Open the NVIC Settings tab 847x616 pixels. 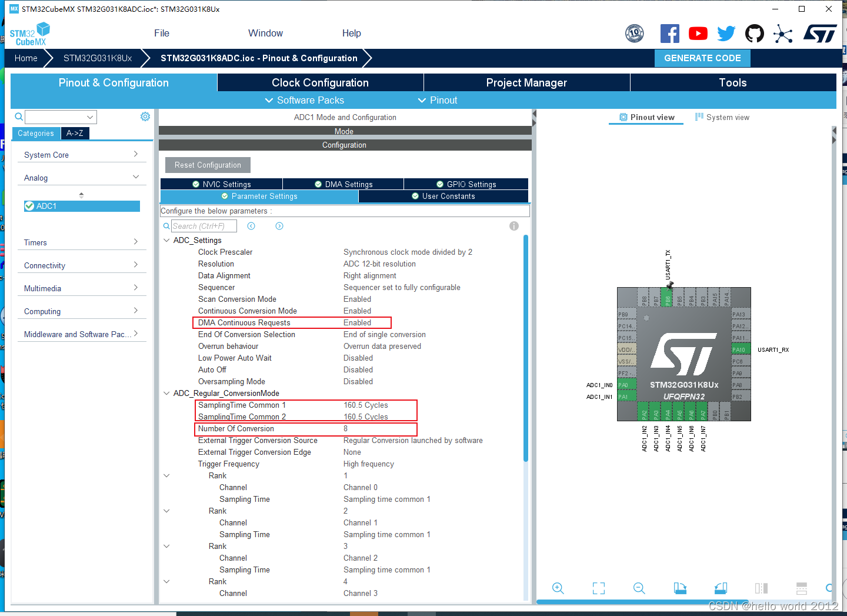221,184
